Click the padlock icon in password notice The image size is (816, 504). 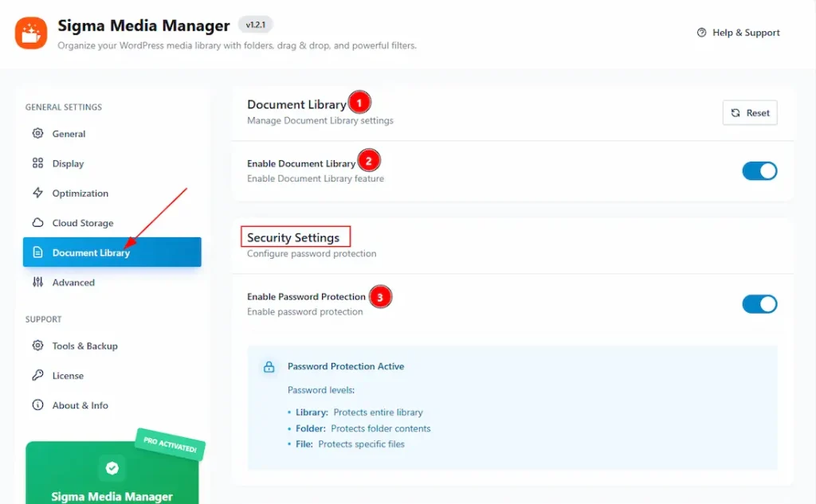pyautogui.click(x=269, y=367)
